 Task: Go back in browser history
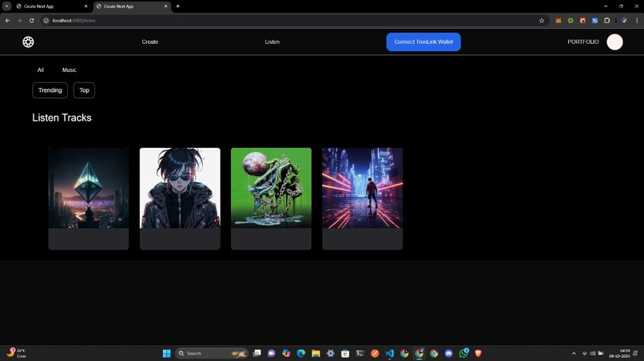[7, 21]
